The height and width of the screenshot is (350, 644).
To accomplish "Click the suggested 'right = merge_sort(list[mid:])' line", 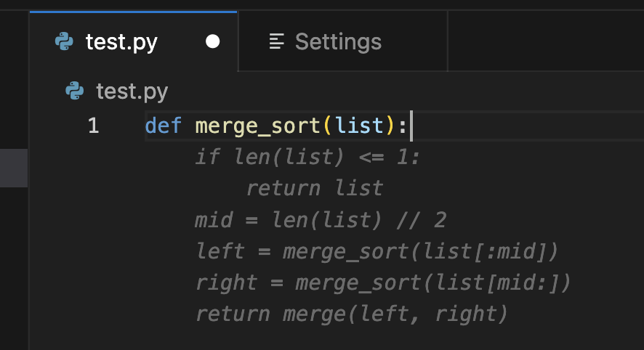I will coord(383,282).
